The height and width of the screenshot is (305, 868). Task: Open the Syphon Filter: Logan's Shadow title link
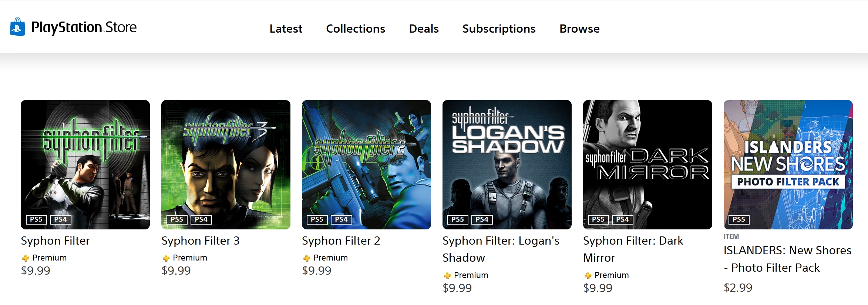[501, 249]
